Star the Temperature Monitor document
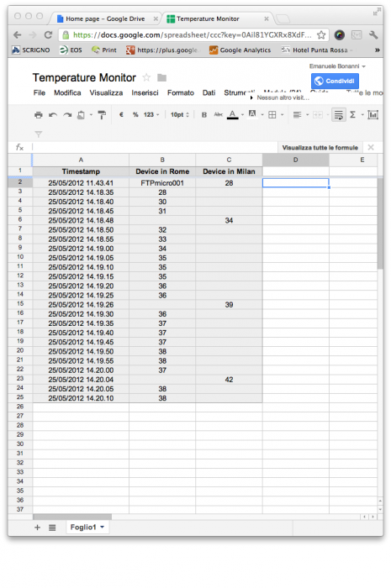This screenshot has height=588, width=391. [x=146, y=77]
